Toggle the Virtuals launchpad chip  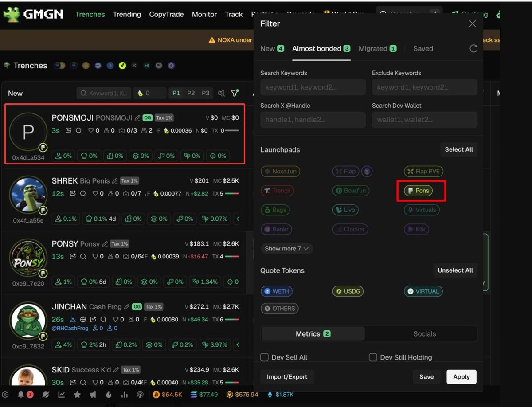[422, 210]
